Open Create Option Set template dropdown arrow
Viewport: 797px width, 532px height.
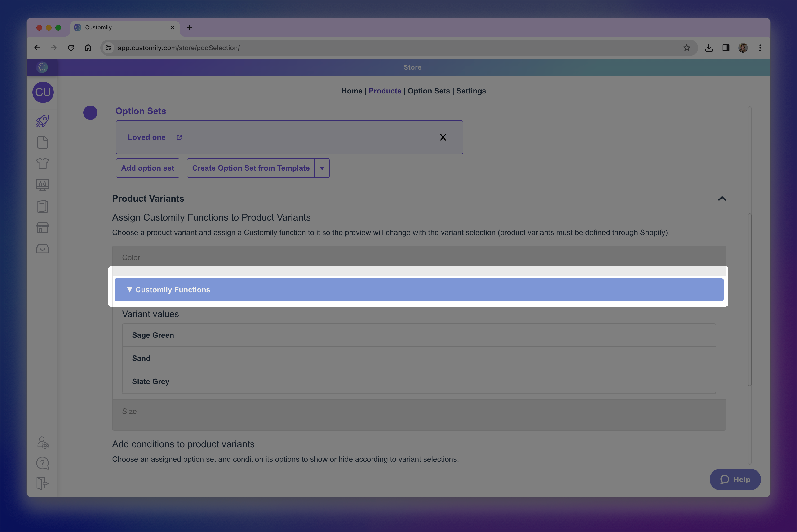click(322, 168)
